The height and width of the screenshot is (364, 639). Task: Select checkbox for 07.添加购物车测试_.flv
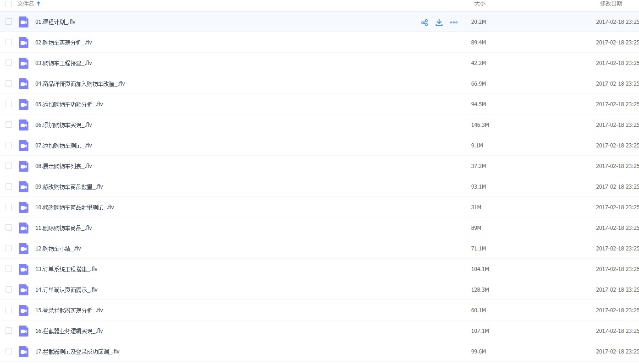[9, 145]
